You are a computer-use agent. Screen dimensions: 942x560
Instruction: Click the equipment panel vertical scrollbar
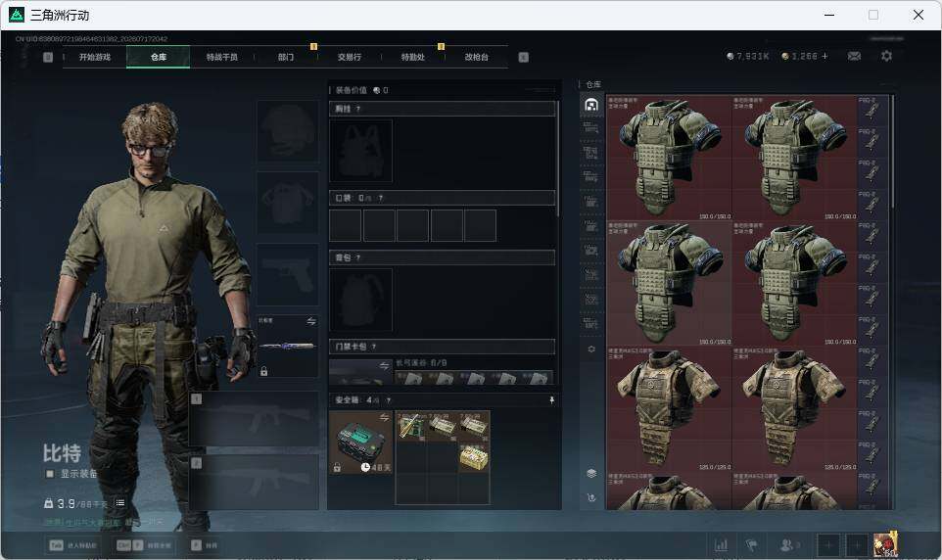pos(558,160)
